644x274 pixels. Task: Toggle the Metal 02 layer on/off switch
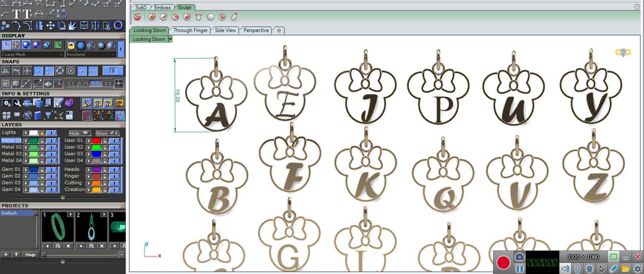(x=51, y=147)
